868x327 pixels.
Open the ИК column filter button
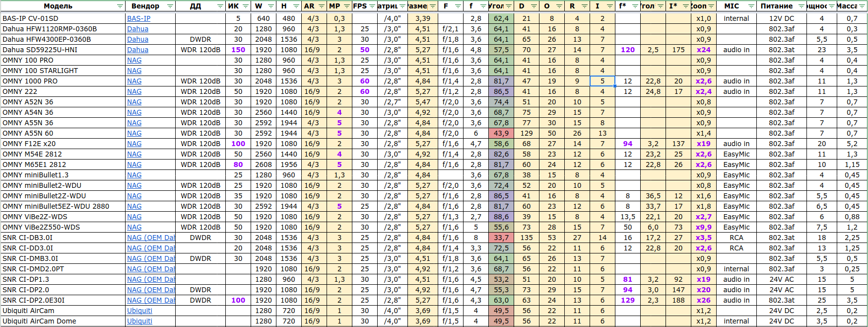point(246,6)
